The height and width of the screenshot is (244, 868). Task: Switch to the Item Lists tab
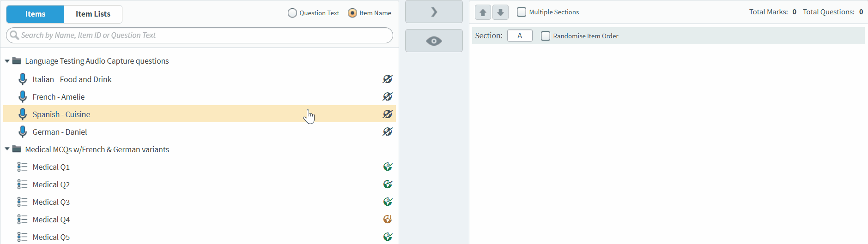(93, 14)
